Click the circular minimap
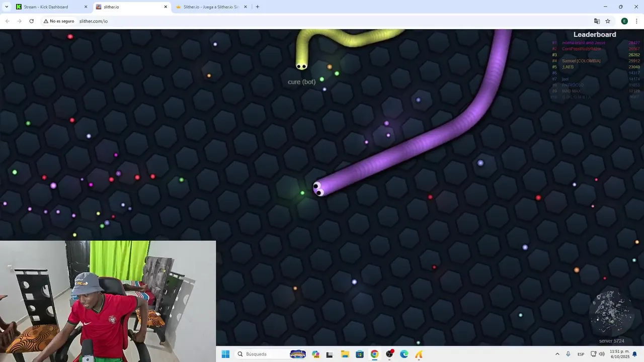The width and height of the screenshot is (644, 362). pos(611,313)
